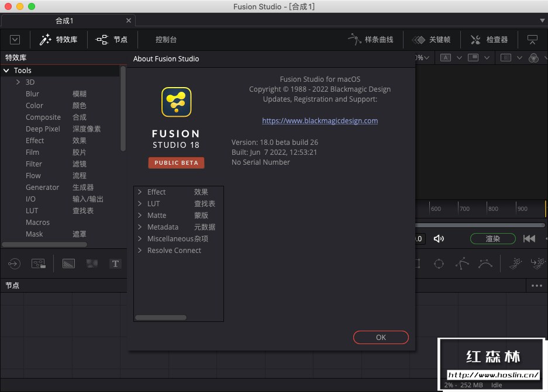The height and width of the screenshot is (392, 548).
Task: Switch to the 合成1 composition tab
Action: (65, 21)
